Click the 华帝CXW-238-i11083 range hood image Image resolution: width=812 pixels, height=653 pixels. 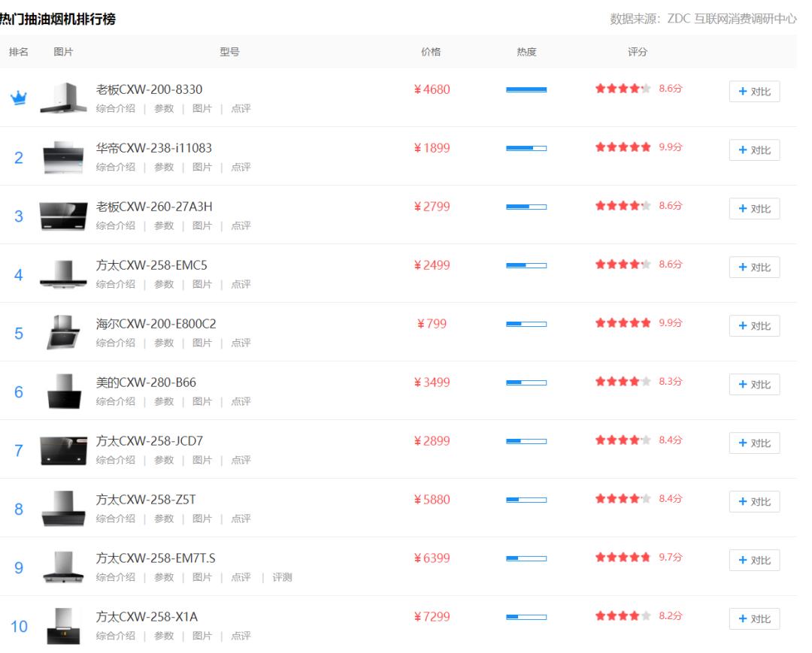tap(64, 156)
